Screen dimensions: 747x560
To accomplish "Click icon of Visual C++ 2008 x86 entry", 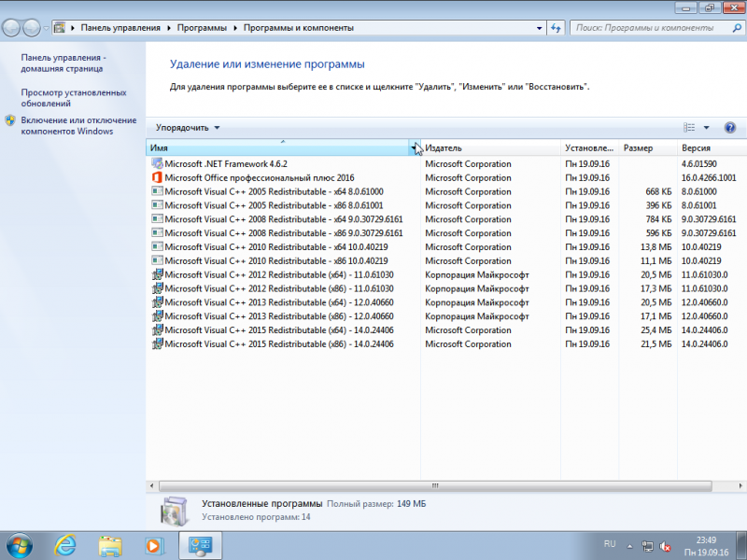I will [157, 232].
